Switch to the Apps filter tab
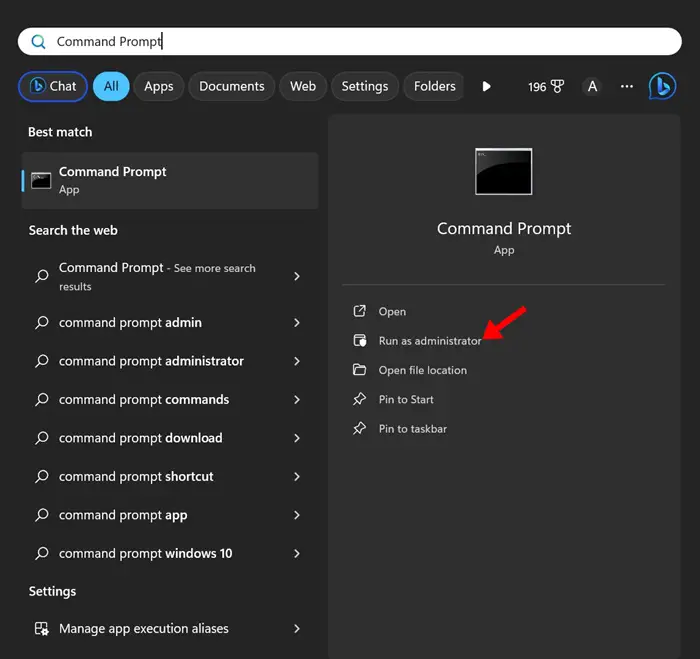 pyautogui.click(x=158, y=86)
